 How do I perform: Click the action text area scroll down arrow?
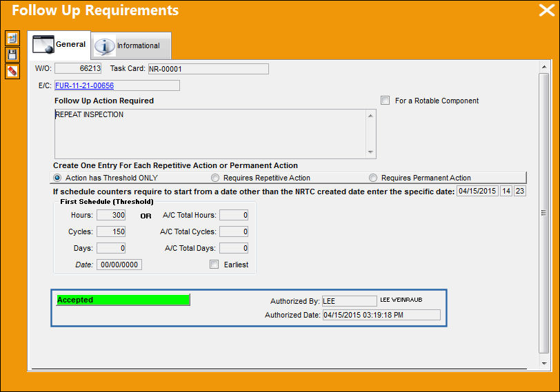pyautogui.click(x=370, y=152)
